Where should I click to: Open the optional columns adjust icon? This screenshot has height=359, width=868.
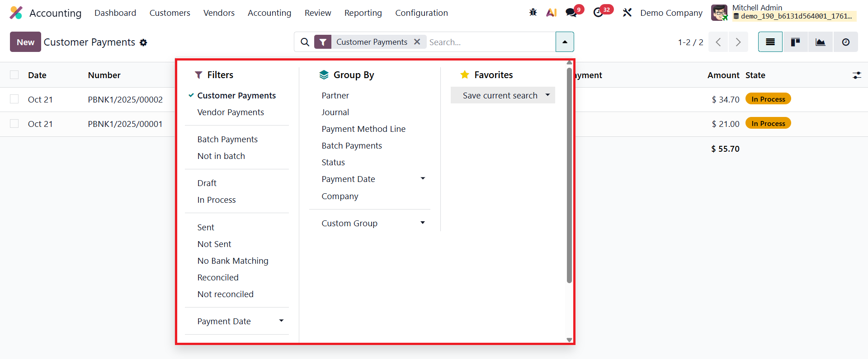click(857, 75)
